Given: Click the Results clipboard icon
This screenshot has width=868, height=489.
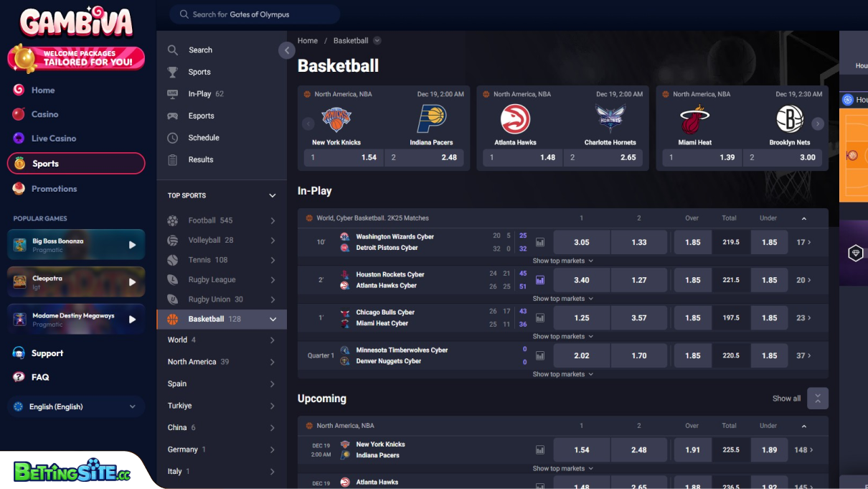Looking at the screenshot, I should click(173, 159).
